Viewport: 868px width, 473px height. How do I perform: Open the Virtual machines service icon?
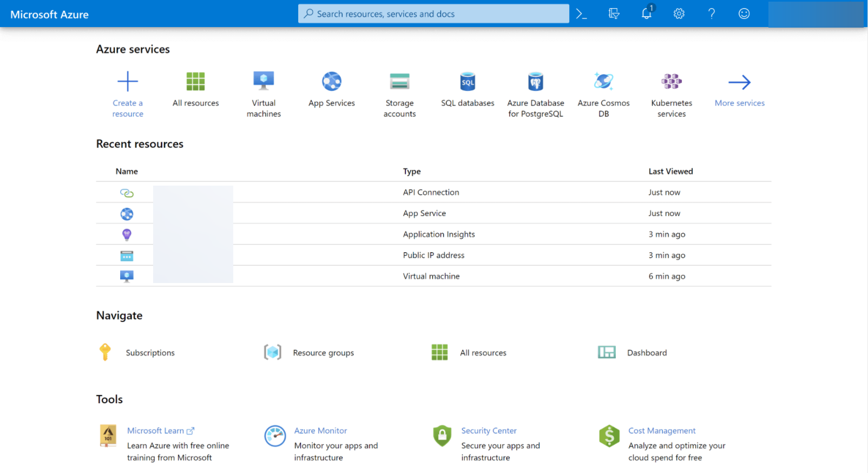click(264, 81)
